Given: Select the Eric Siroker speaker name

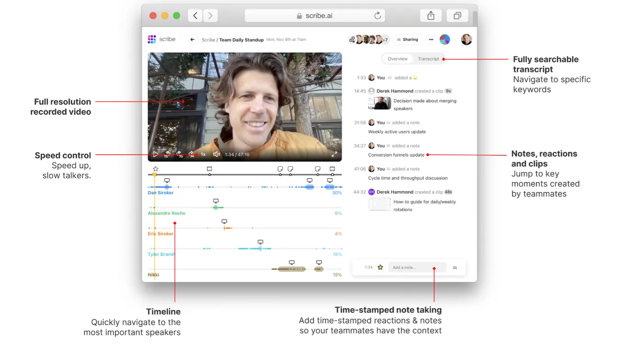Looking at the screenshot, I should point(161,234).
